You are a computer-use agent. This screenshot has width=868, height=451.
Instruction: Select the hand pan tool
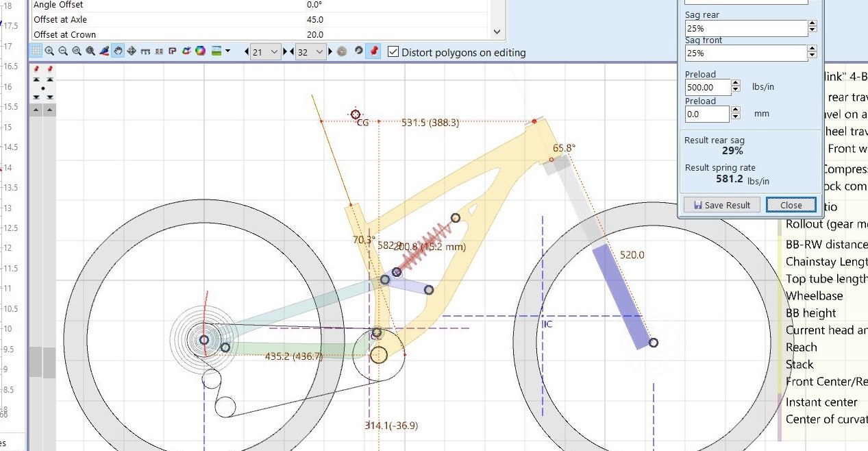(x=118, y=51)
